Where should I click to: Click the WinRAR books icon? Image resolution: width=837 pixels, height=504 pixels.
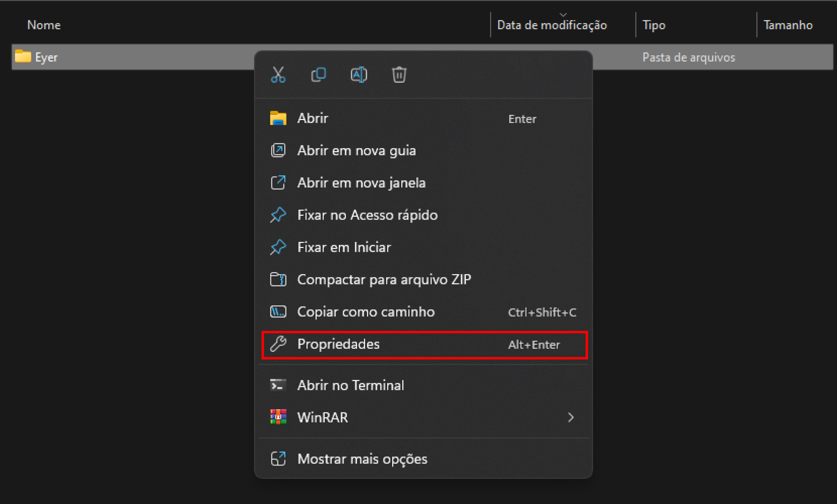coord(278,417)
